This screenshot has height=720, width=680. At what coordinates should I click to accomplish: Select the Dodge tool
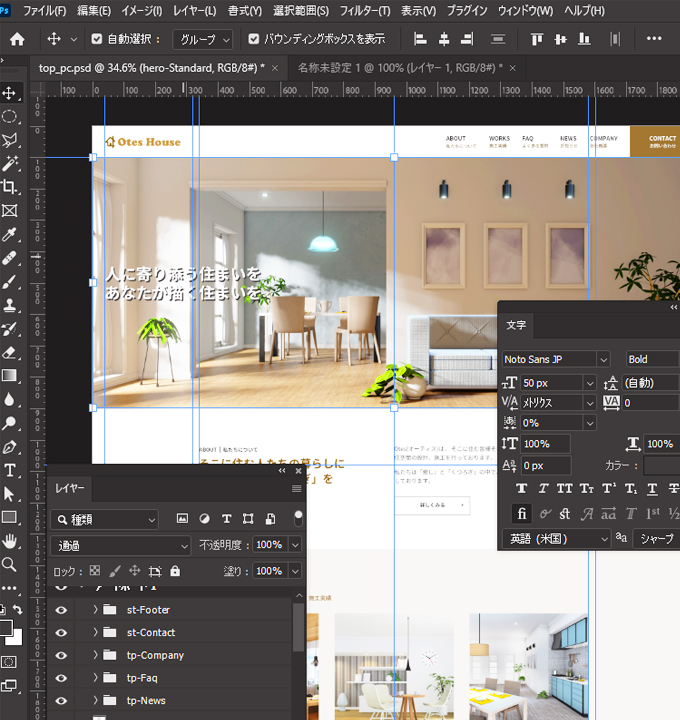[9, 423]
